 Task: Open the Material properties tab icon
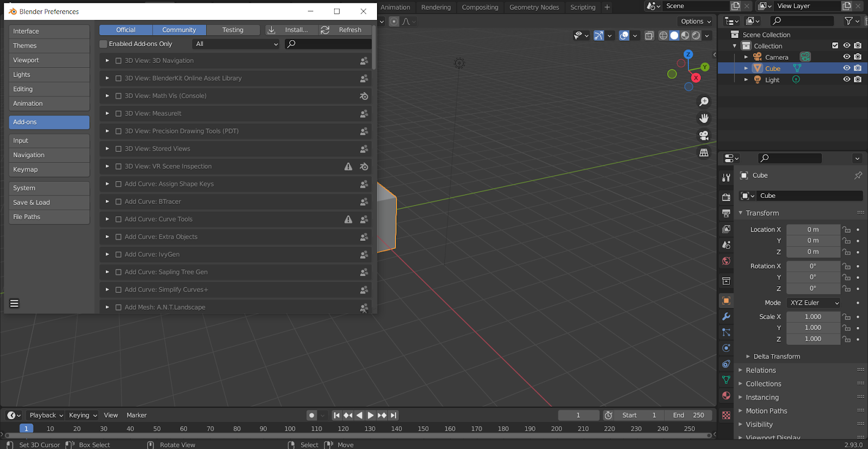[726, 395]
